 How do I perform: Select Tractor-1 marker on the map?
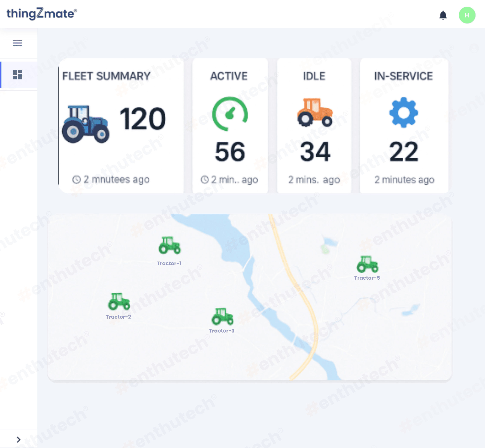pos(169,245)
